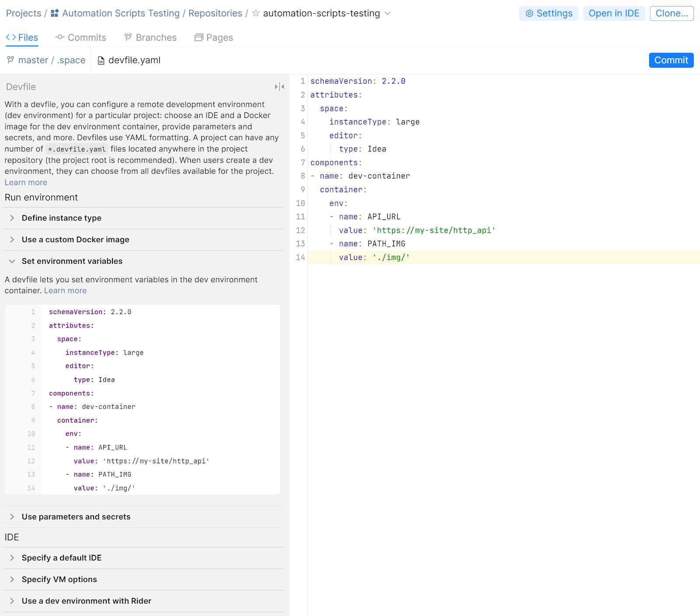Open repository Settings
The height and width of the screenshot is (616, 700).
tap(549, 14)
